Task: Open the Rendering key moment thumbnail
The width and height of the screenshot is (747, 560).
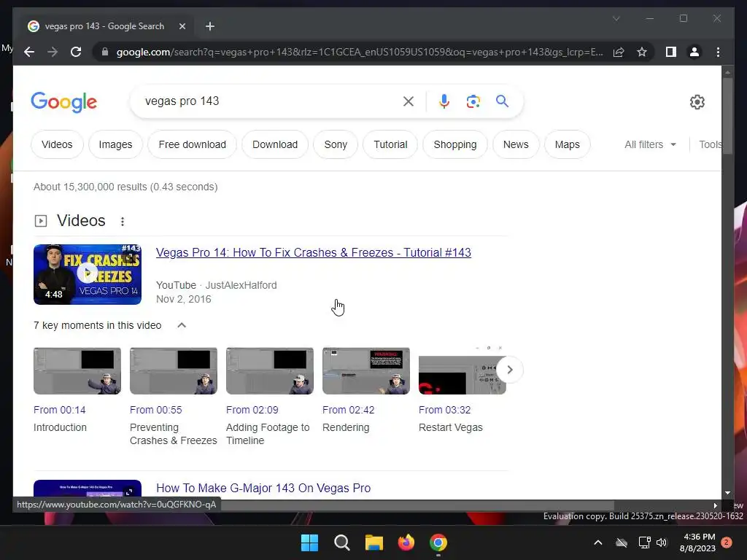Action: (x=366, y=371)
